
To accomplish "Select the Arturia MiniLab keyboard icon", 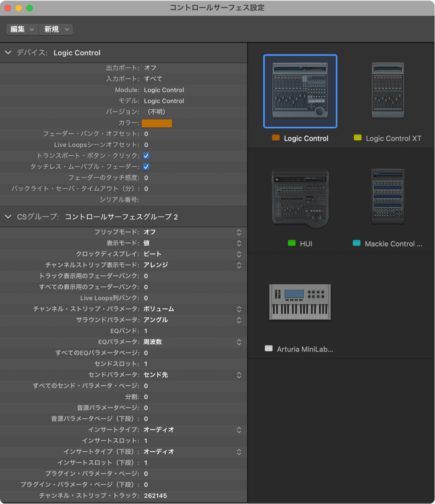I will pyautogui.click(x=300, y=302).
